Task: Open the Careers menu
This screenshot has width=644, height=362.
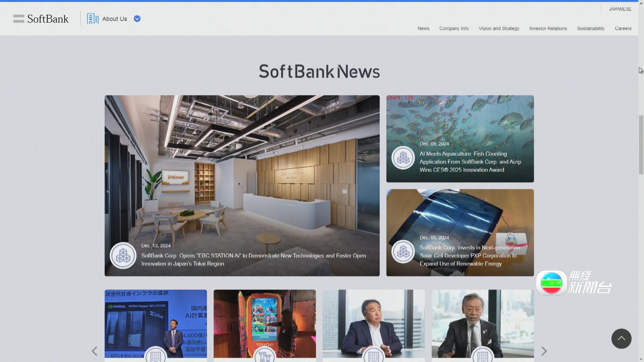Action: (623, 28)
